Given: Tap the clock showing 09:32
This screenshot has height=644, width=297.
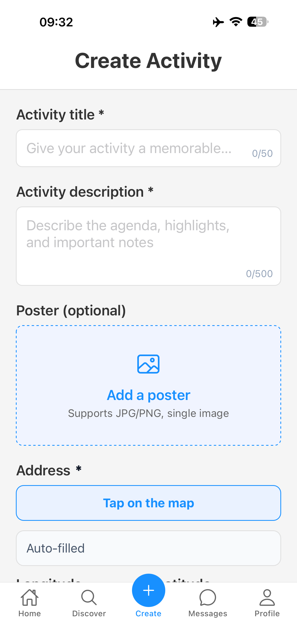Looking at the screenshot, I should 56,22.
